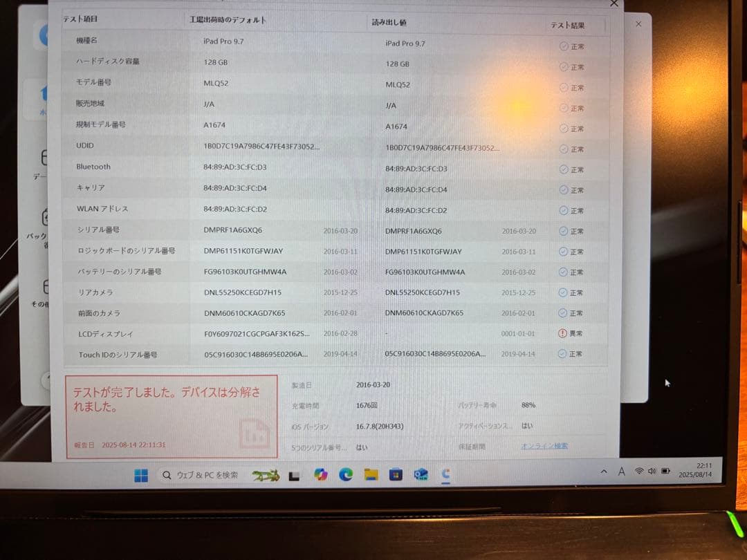Open the オンライン検索 warranty lookup link

coord(546,446)
